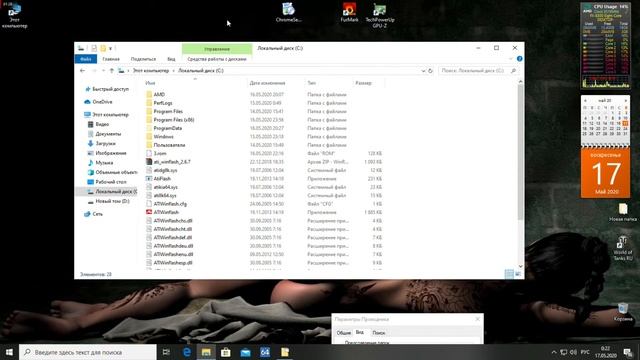Open OneDrive in the navigation pane

point(102,102)
